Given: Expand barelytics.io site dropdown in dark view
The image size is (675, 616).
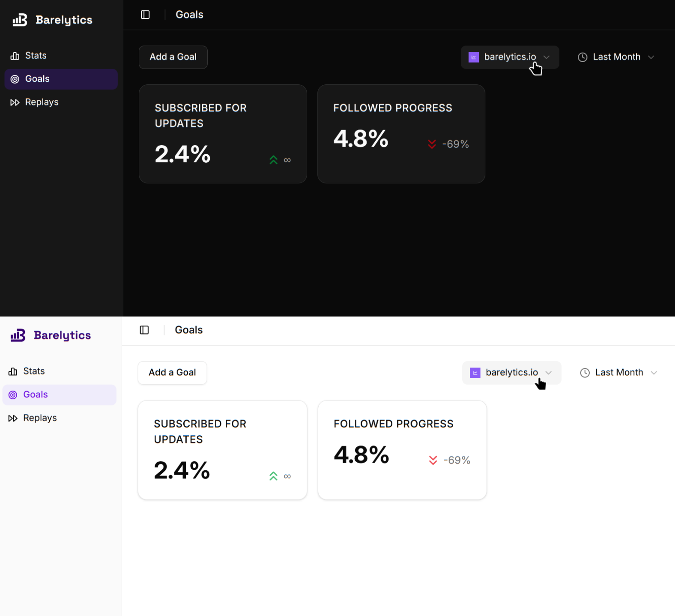Looking at the screenshot, I should (x=510, y=57).
